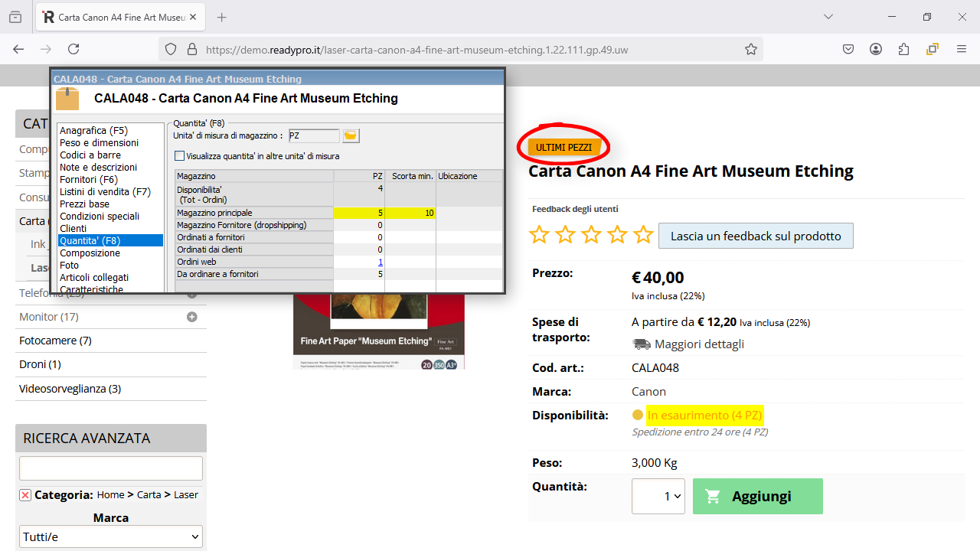Select Clienti in the section list
The height and width of the screenshot is (551, 980).
coord(73,229)
